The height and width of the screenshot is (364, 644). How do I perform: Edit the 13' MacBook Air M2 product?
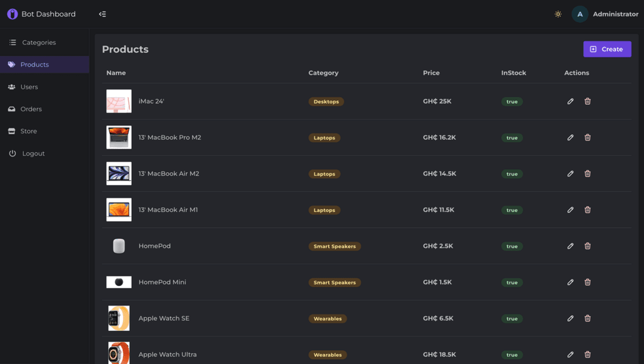pyautogui.click(x=571, y=173)
